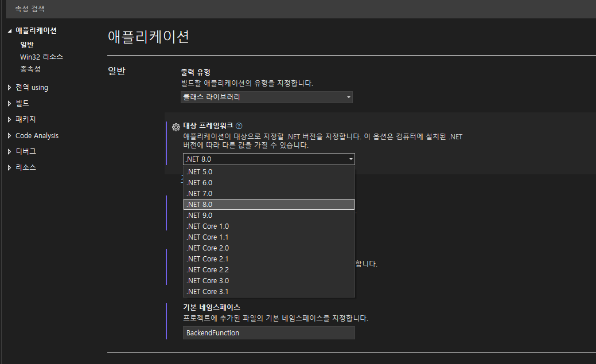The width and height of the screenshot is (596, 364).
Task: Close the 대상 프레임워크 dropdown showing .NET 8.0
Action: point(268,159)
